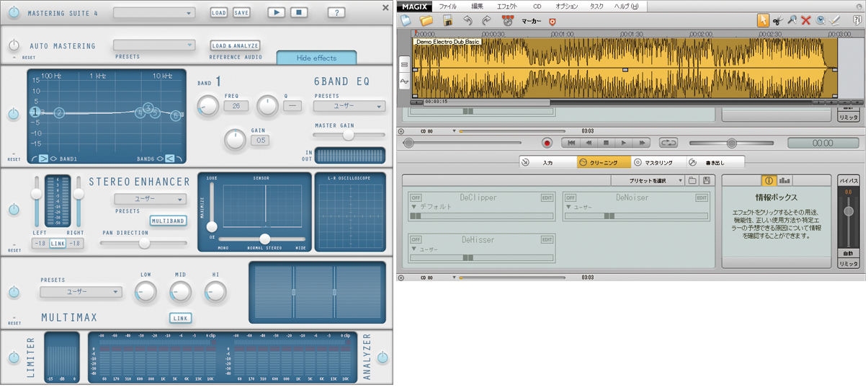Open the エフェクト menu
This screenshot has width=868, height=390.
(x=507, y=6)
